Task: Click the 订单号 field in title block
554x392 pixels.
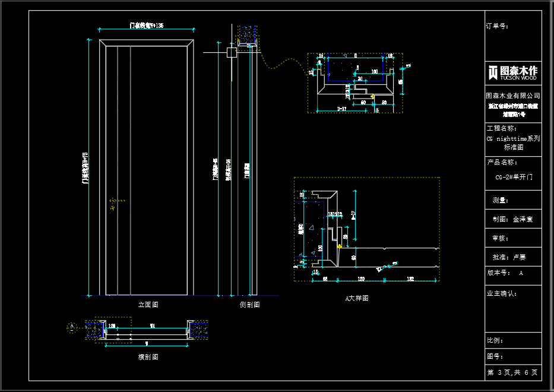Action: tap(497, 26)
